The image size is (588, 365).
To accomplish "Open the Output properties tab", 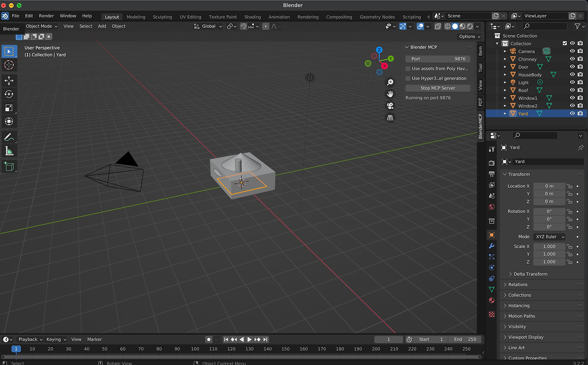I will pyautogui.click(x=492, y=174).
